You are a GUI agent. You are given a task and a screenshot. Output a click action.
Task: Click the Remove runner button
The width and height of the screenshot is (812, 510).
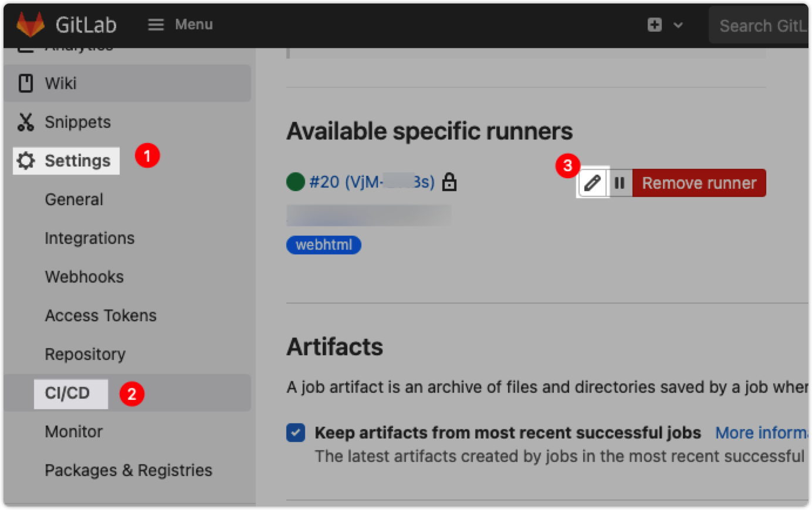coord(699,183)
